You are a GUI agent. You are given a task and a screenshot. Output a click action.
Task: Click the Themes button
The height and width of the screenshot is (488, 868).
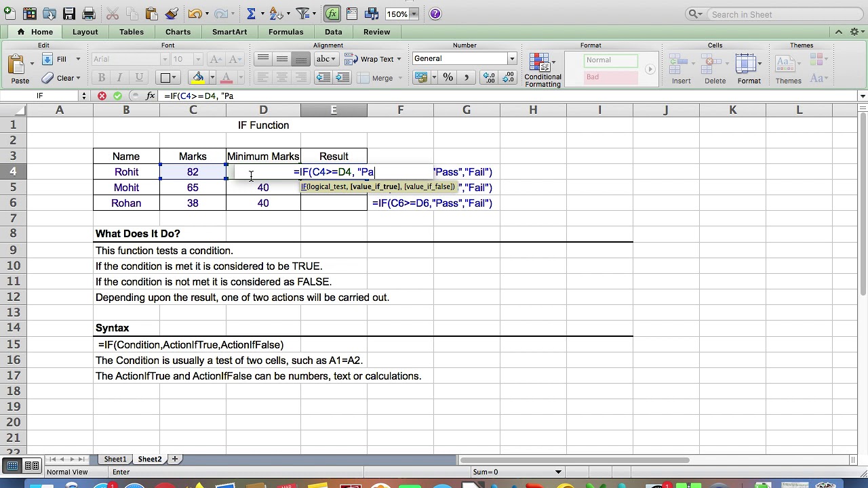(788, 69)
